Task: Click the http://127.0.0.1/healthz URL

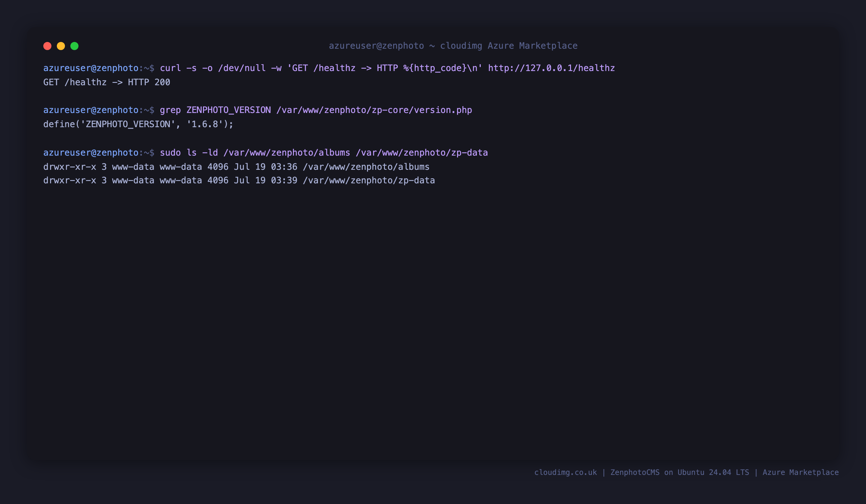Action: click(x=551, y=68)
